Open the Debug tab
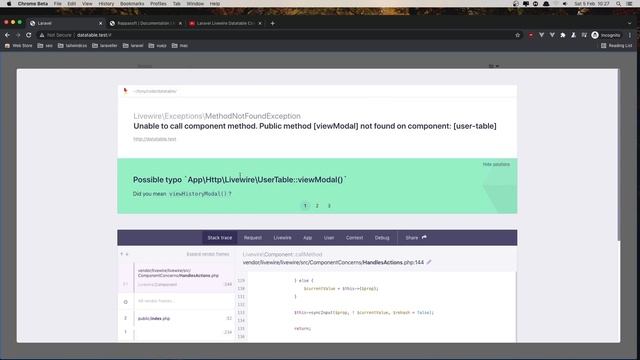This screenshot has width=640, height=360. tap(382, 238)
